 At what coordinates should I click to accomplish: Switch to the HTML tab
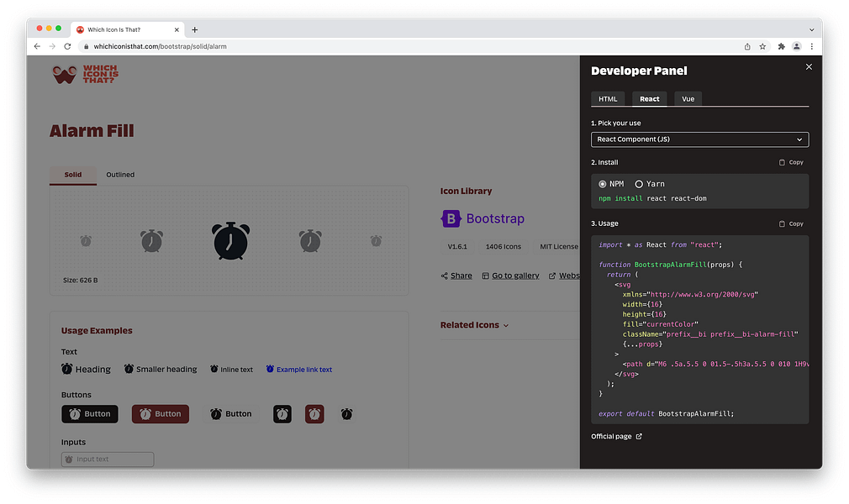[x=608, y=98]
